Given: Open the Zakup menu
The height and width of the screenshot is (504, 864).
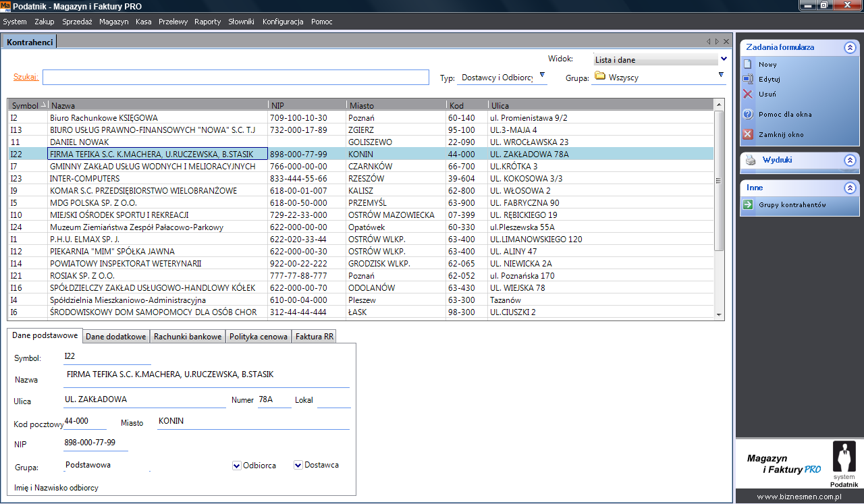Looking at the screenshot, I should click(x=45, y=22).
